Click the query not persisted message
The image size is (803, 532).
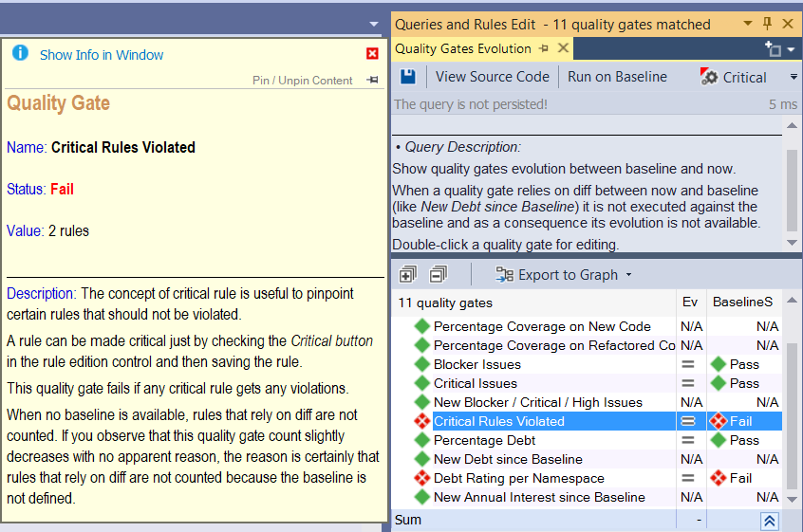click(x=470, y=104)
